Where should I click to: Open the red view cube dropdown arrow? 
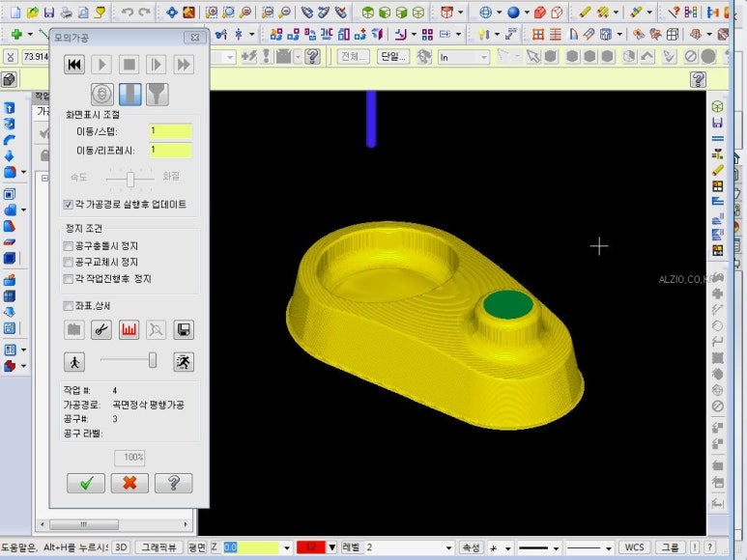click(460, 13)
